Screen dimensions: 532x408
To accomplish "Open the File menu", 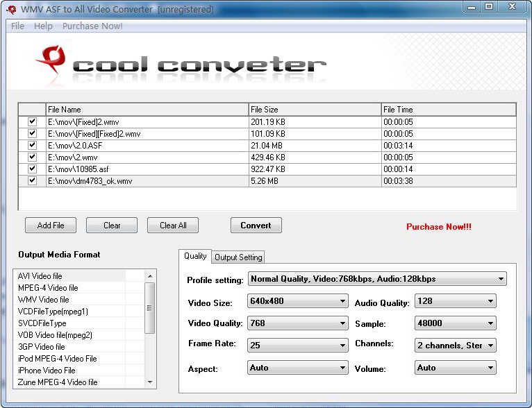I will pos(17,26).
